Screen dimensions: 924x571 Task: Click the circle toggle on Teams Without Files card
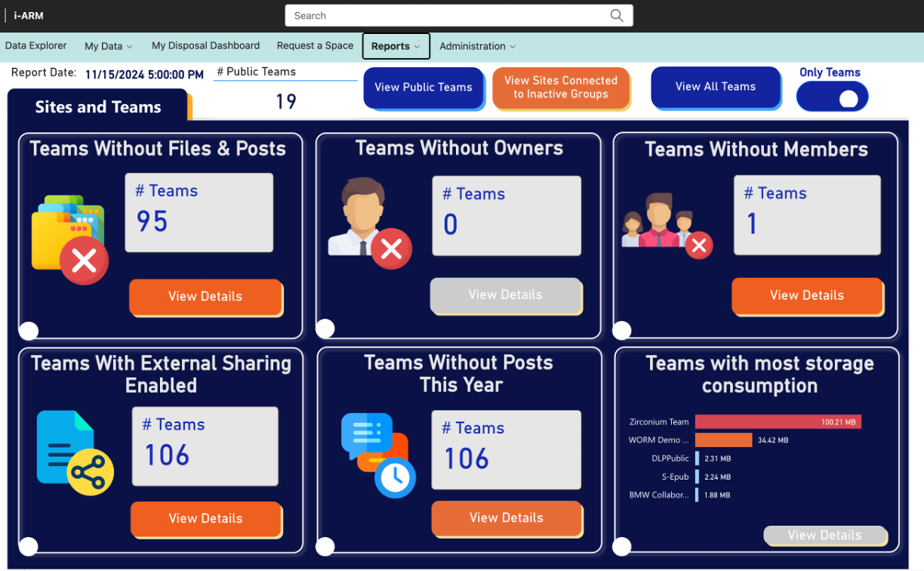[x=28, y=330]
